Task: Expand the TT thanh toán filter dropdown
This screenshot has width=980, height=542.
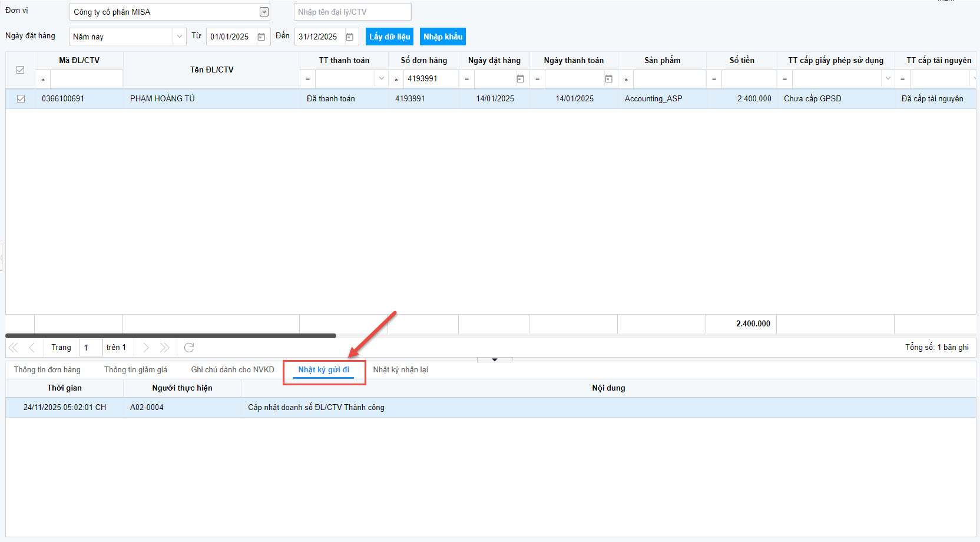Action: [381, 79]
